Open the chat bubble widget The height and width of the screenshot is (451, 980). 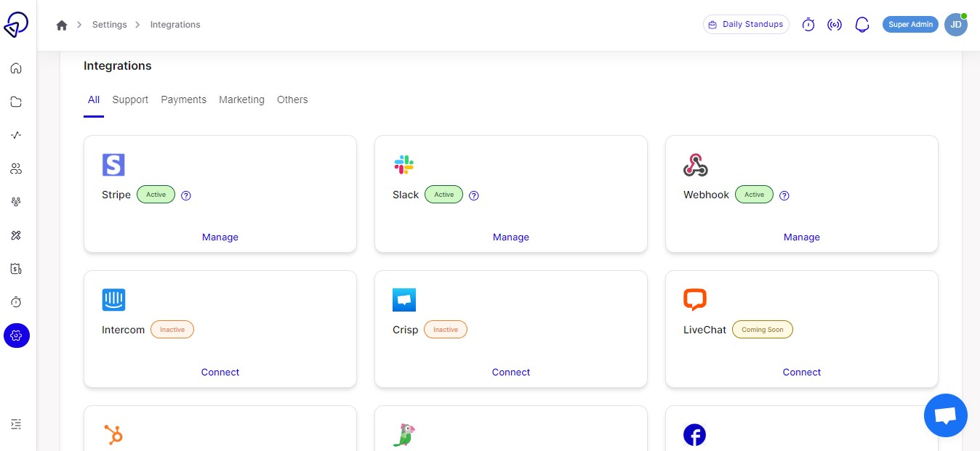tap(945, 415)
